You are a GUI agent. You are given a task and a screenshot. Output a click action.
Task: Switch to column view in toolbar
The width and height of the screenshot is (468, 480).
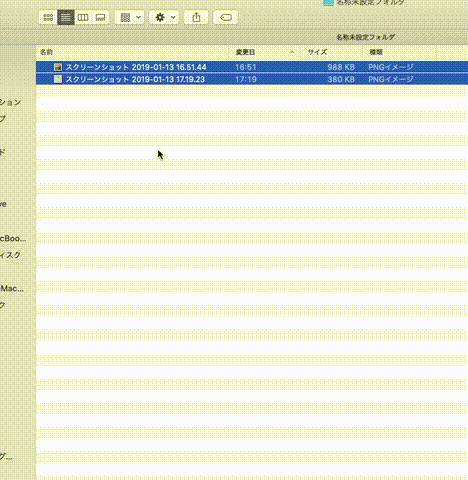(x=83, y=17)
